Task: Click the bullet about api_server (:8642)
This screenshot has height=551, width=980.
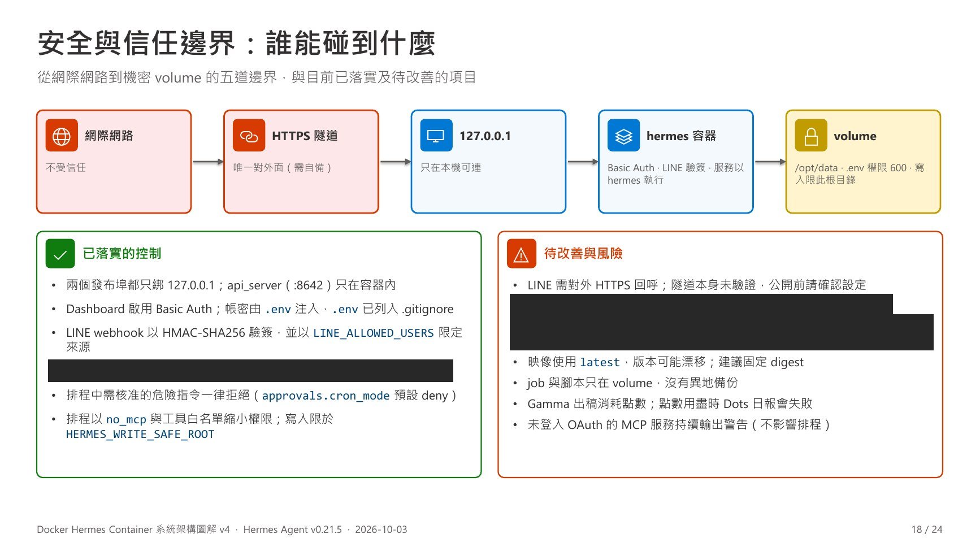Action: point(231,285)
